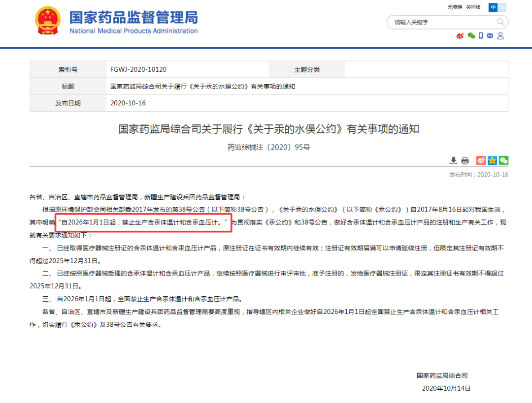Download the notice via download icon

pos(453,160)
